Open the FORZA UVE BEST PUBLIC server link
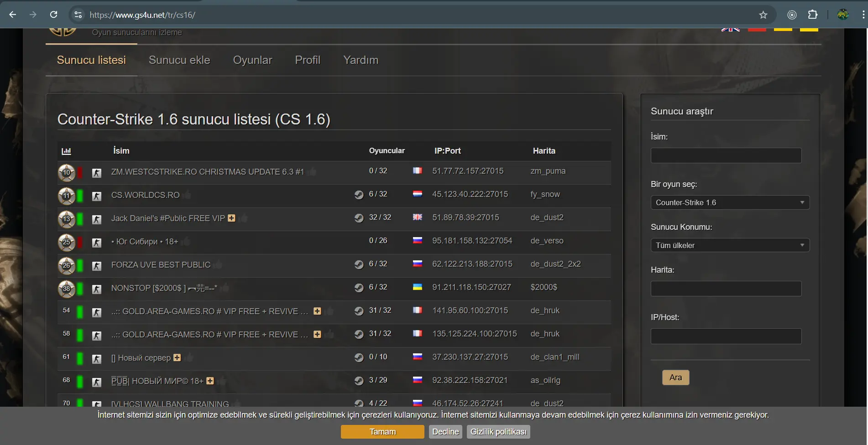This screenshot has width=868, height=445. 161,265
